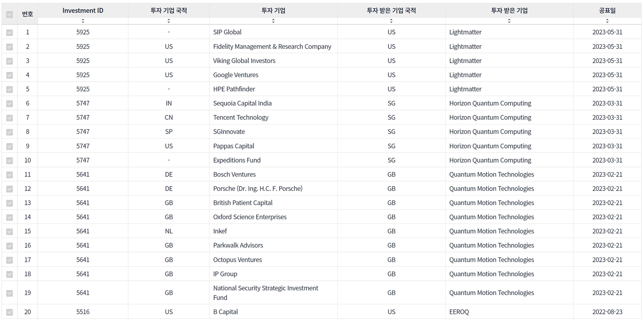Toggle the select-all checkbox in the header
This screenshot has width=644, height=322.
tap(10, 14)
